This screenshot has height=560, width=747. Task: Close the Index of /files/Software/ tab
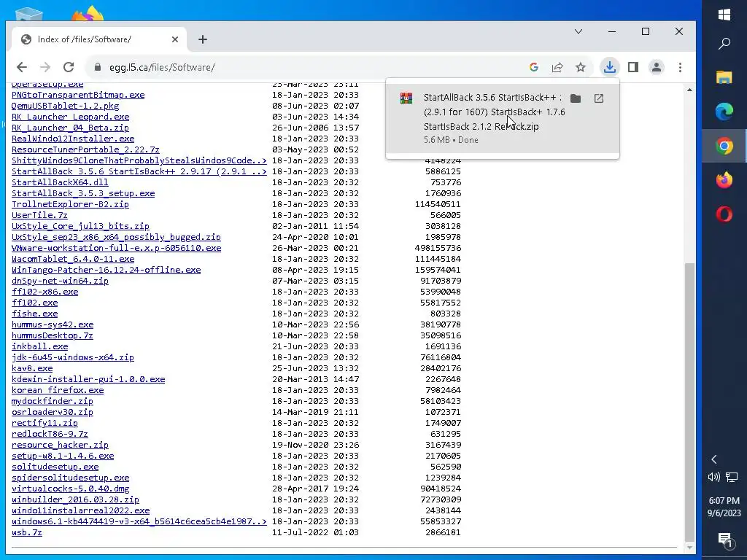pos(175,39)
